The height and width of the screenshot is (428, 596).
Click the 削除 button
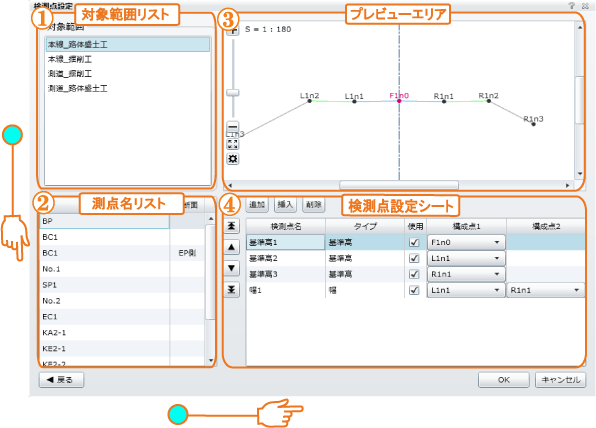pos(314,204)
